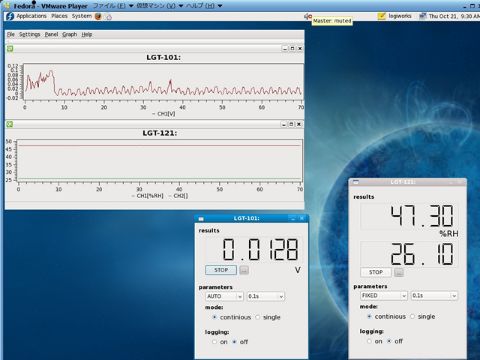Image resolution: width=480 pixels, height=360 pixels.
Task: Click the logworks taskbar item
Action: [395, 16]
